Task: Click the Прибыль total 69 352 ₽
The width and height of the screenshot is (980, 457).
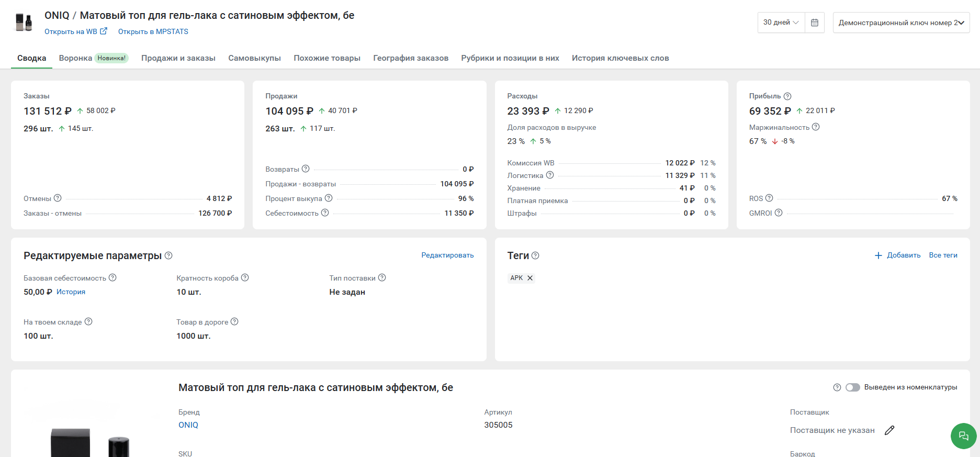Action: pyautogui.click(x=770, y=111)
